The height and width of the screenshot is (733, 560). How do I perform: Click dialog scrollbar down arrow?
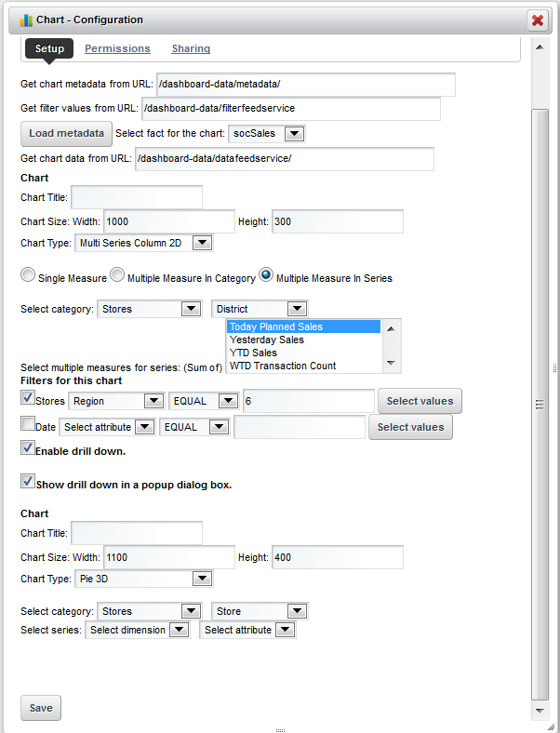pyautogui.click(x=540, y=710)
